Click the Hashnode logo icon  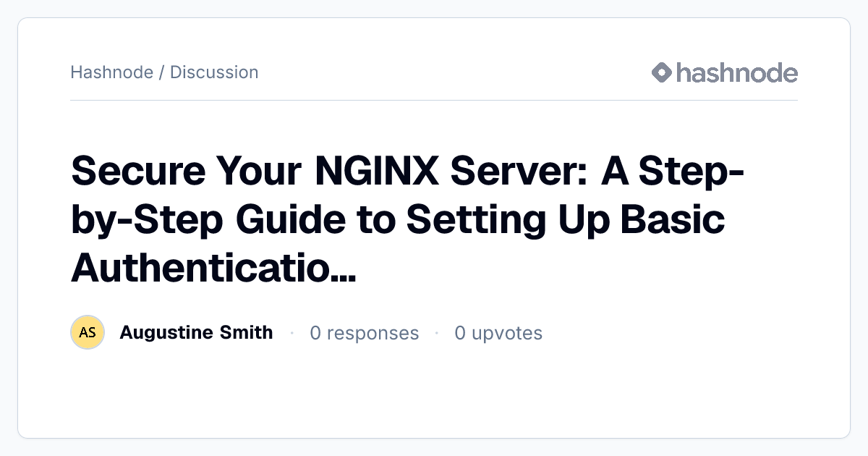click(x=662, y=72)
